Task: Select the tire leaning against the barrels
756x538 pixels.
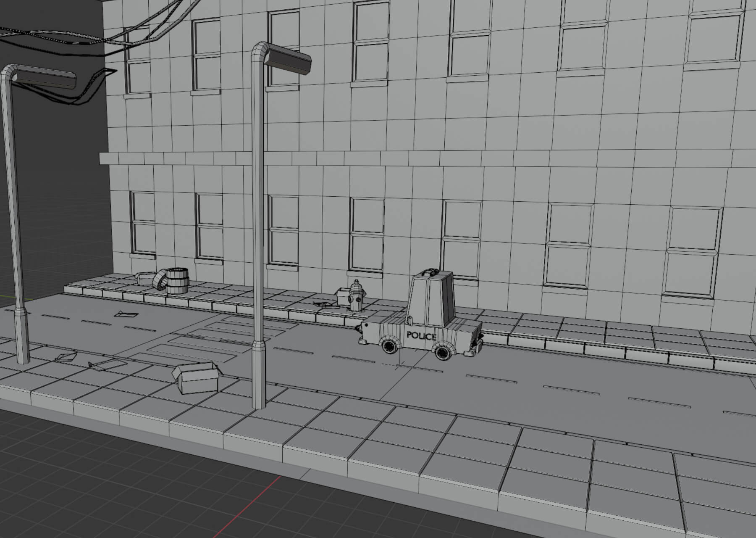Action: 159,280
